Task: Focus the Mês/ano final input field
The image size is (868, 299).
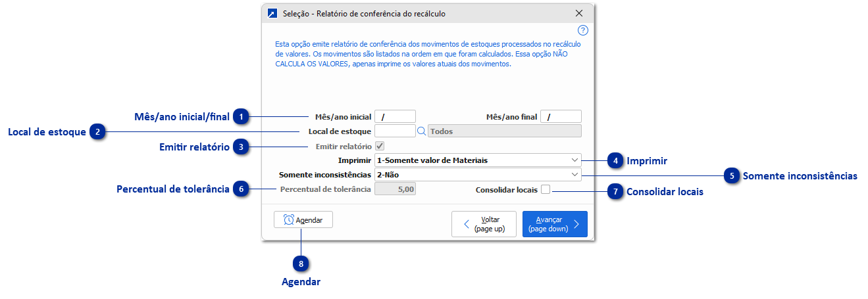Action: (561, 117)
